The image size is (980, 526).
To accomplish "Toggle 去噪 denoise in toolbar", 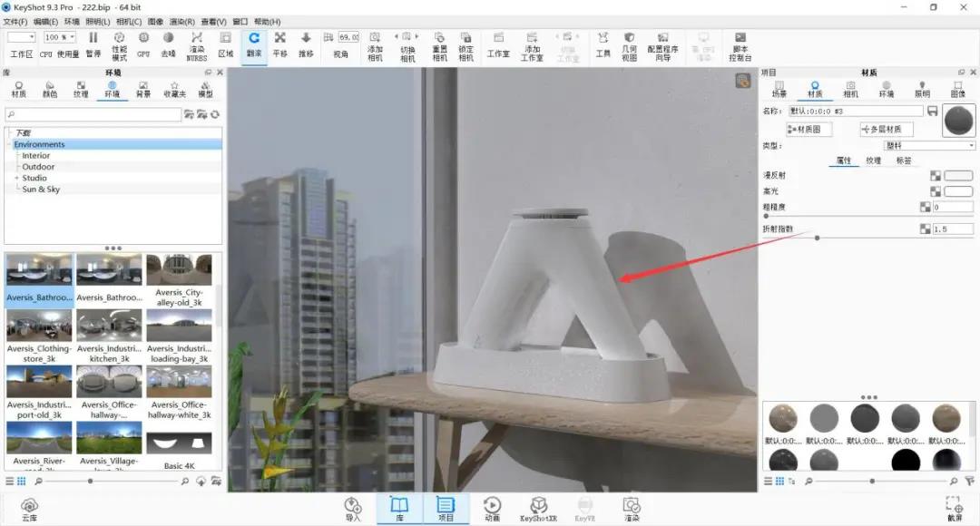I will [x=168, y=45].
